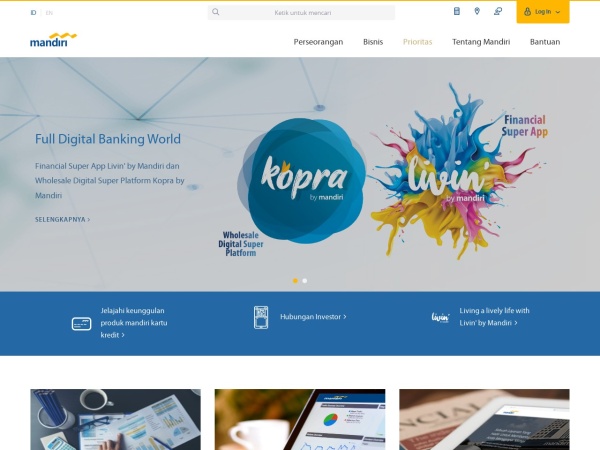Click the Wholesale Digital Super Platform text
The image size is (600, 450).
241,244
